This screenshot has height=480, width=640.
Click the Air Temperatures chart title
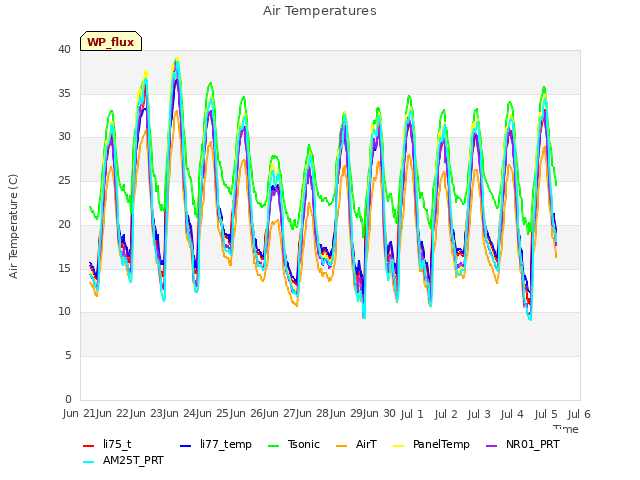(x=320, y=11)
